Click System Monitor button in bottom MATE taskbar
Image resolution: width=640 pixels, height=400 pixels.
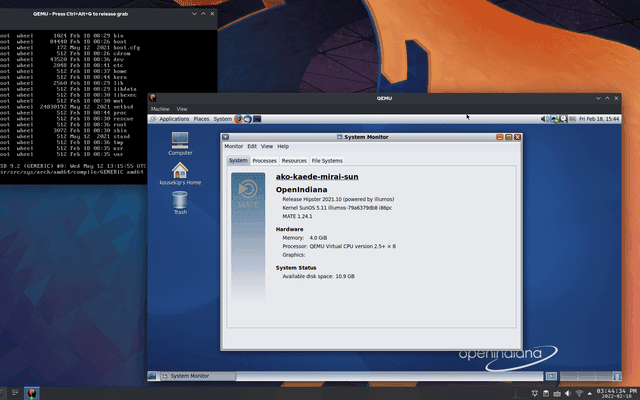198,376
